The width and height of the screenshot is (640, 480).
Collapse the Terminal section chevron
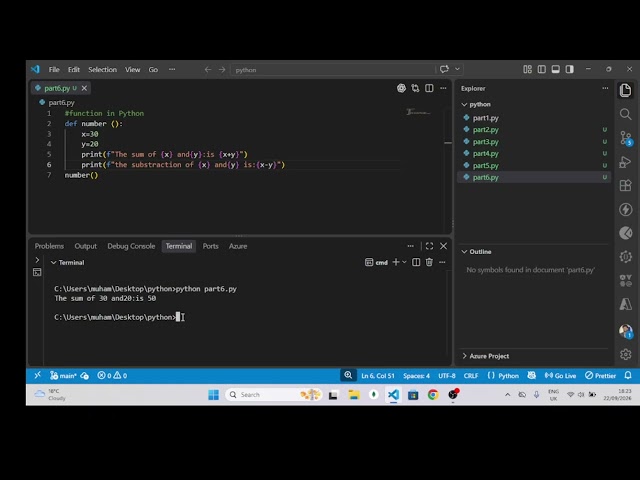tap(53, 262)
